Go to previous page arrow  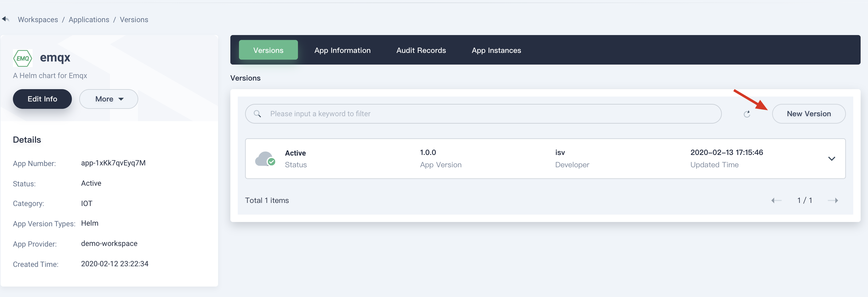(776, 200)
